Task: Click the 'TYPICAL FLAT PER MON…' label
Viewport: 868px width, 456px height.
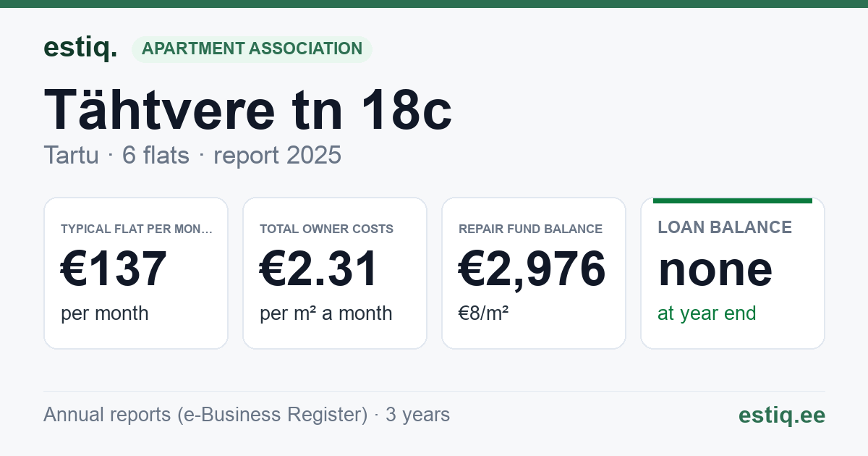Action: [x=137, y=229]
